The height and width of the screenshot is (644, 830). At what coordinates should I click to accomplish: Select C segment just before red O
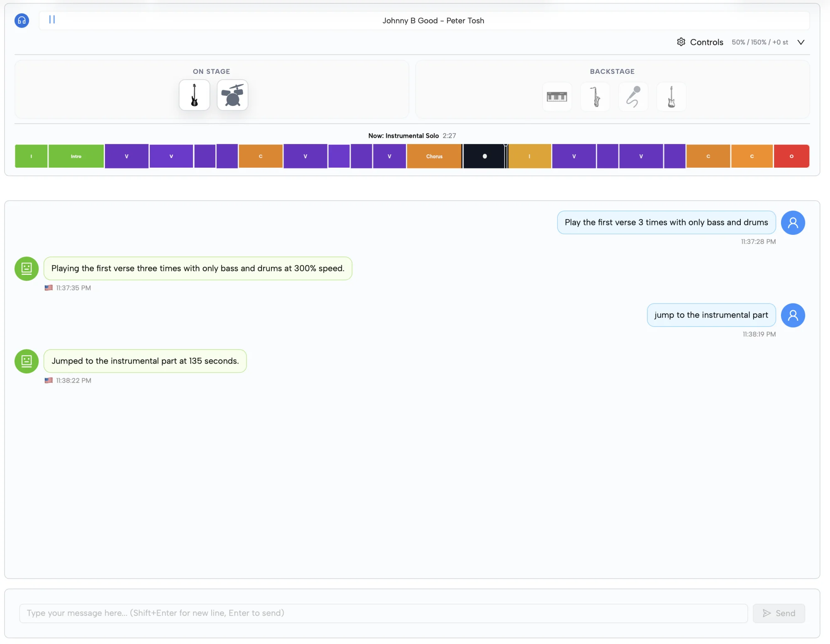752,156
